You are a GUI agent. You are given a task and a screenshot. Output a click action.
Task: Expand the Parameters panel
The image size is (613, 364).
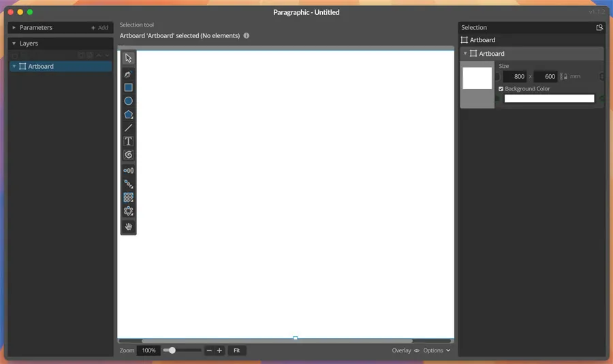(x=14, y=28)
